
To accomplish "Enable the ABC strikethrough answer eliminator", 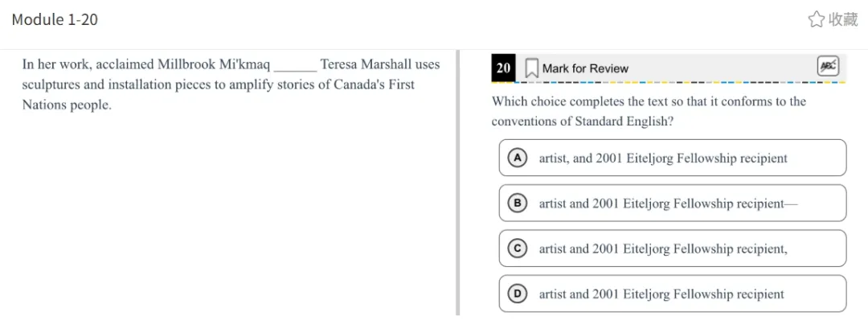I will coord(828,67).
